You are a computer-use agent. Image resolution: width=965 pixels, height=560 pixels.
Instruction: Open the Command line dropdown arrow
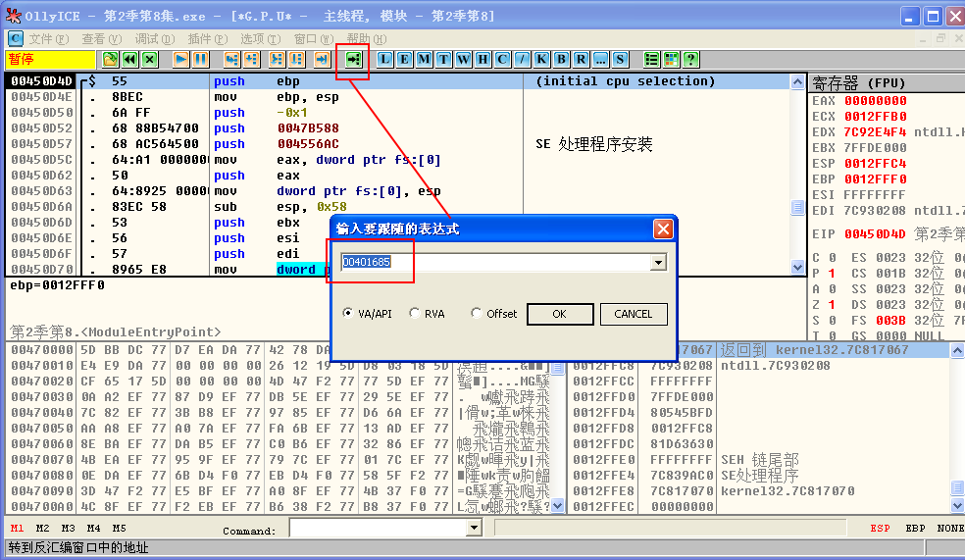pos(474,528)
